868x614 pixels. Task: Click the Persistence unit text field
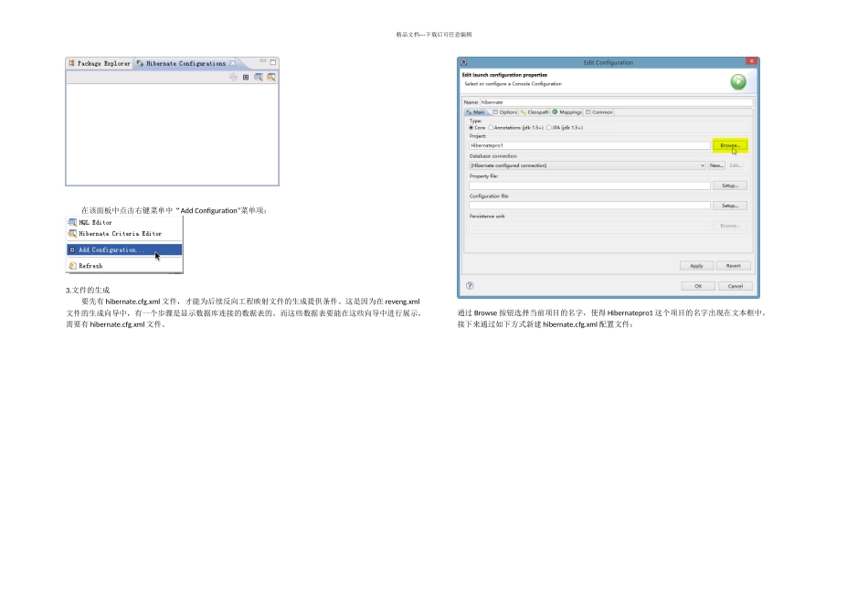(x=589, y=226)
